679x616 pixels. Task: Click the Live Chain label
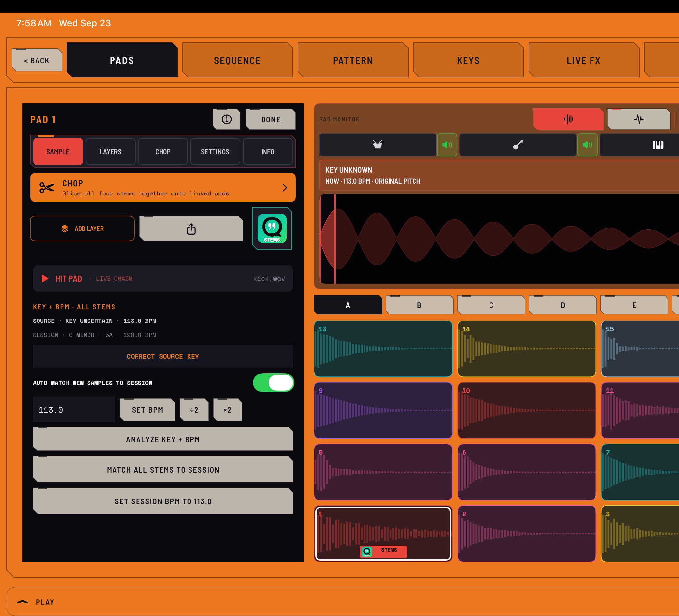[114, 279]
